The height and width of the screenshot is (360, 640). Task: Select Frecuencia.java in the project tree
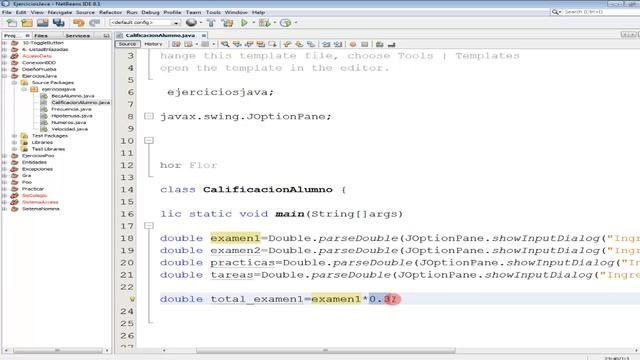(x=71, y=109)
